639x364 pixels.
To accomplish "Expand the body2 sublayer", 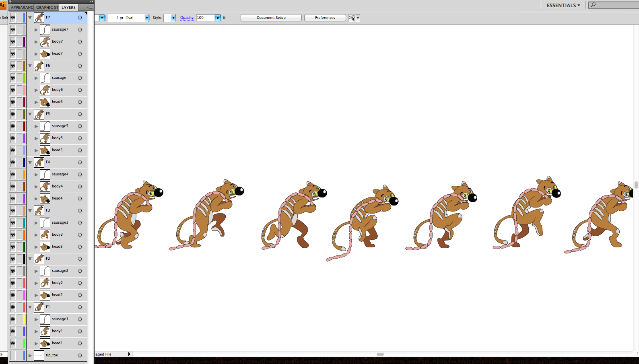I will [x=36, y=283].
